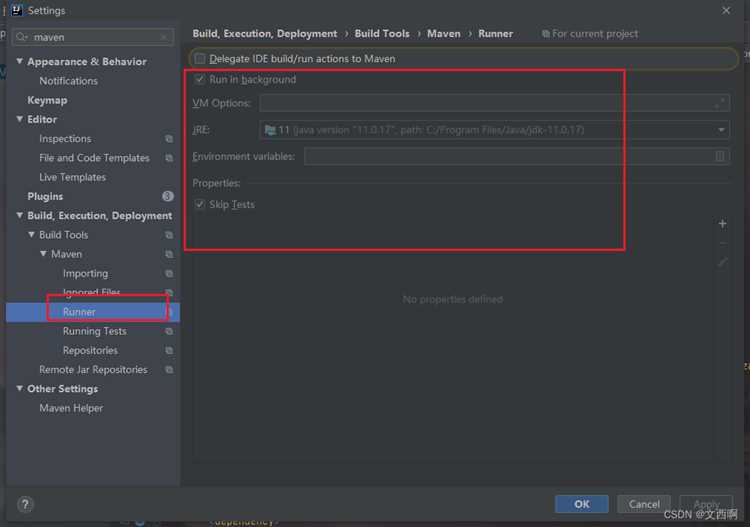Select Repositories under Maven
Screen dimensions: 750x527
90,351
